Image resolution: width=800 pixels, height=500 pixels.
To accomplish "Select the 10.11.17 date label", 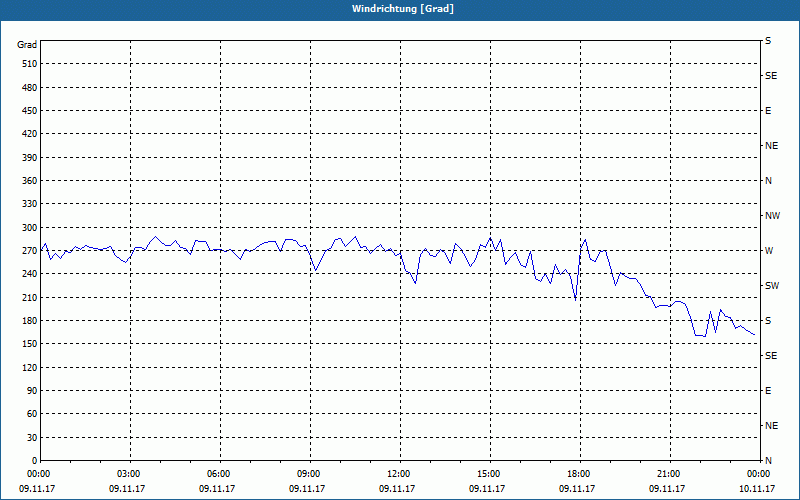I will click(757, 489).
